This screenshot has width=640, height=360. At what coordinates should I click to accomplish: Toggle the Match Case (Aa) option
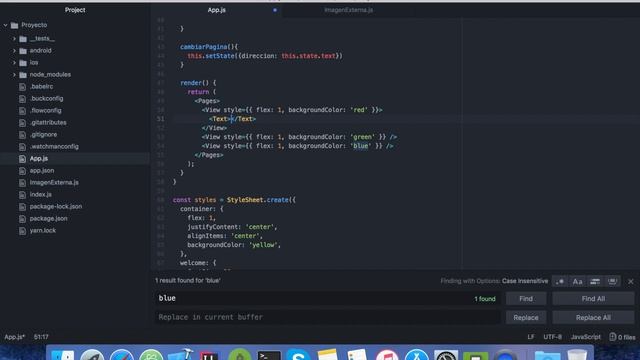coord(577,281)
